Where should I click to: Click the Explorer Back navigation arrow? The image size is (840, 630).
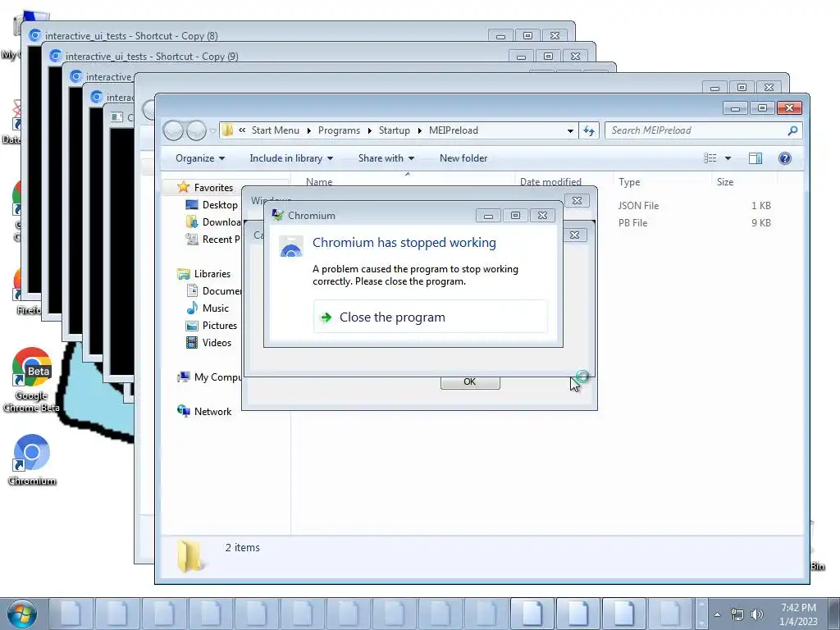pos(173,130)
